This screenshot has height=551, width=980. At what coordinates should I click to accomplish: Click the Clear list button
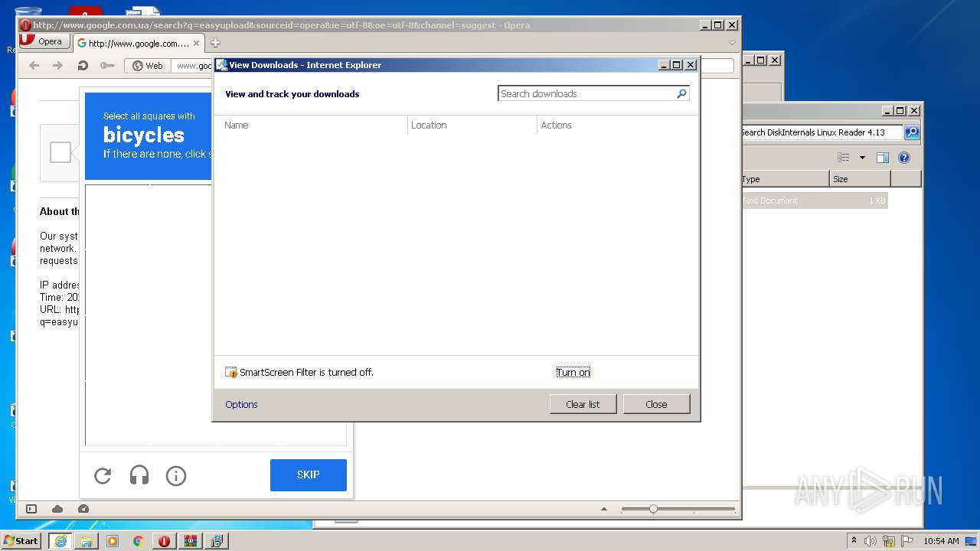coord(583,404)
